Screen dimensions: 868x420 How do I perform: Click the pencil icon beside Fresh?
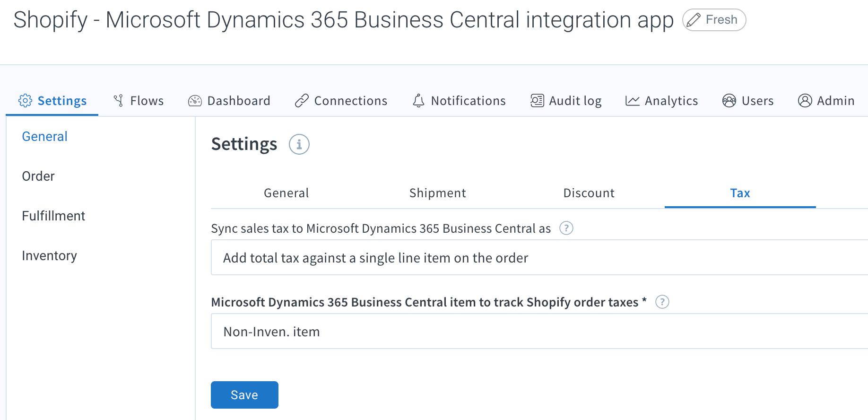[x=694, y=20]
